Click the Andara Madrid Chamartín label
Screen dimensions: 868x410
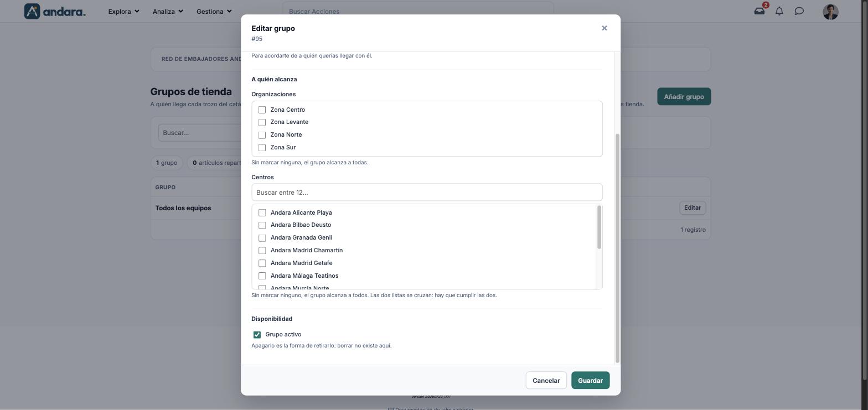pyautogui.click(x=307, y=251)
